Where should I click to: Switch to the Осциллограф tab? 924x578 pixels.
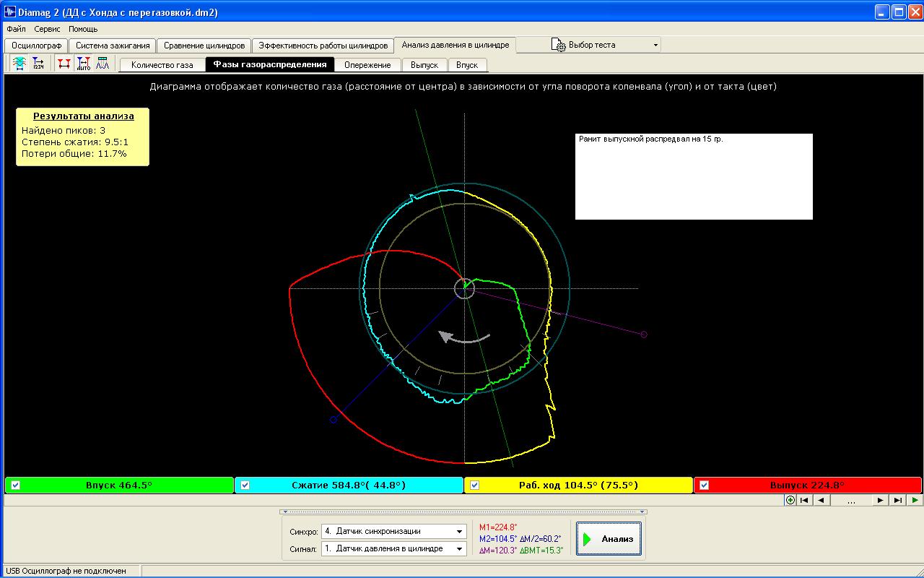click(37, 45)
